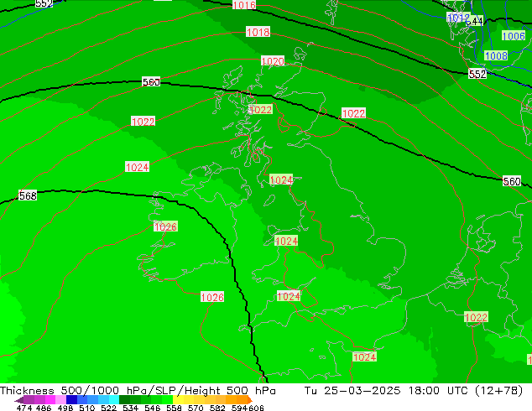Image resolution: width=532 pixels, height=411 pixels.
Task: Click legend value 594
Action: (239, 408)
